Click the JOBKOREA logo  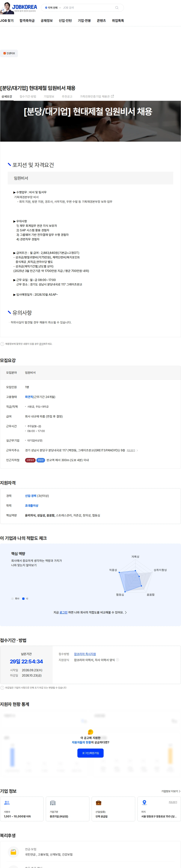pos(24,7)
